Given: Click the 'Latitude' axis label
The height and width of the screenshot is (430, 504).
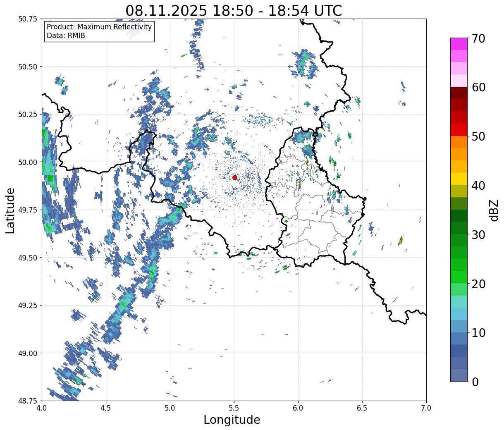Looking at the screenshot, I should pos(10,210).
